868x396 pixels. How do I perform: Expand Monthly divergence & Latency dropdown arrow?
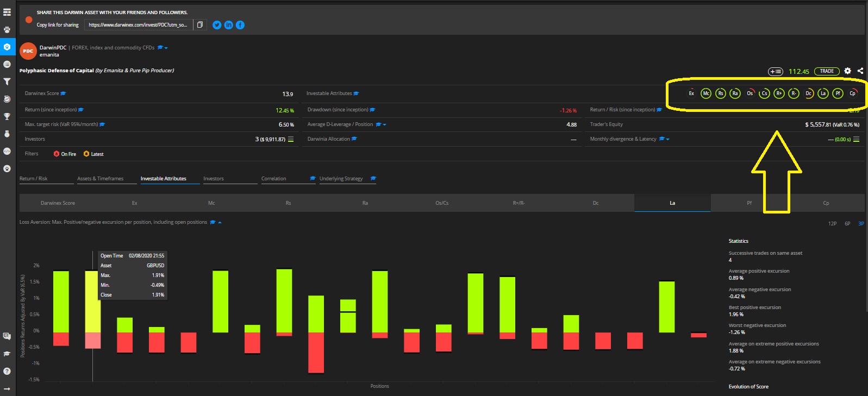tap(667, 140)
